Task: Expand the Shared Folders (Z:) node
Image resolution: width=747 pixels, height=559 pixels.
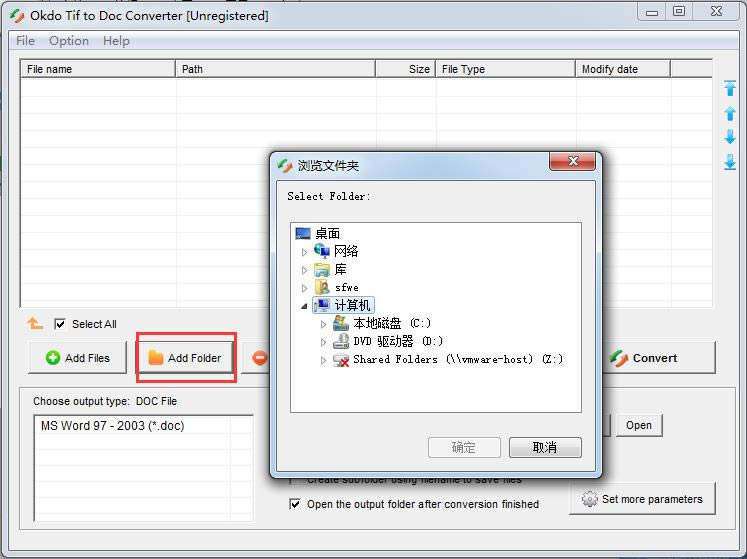Action: point(323,360)
